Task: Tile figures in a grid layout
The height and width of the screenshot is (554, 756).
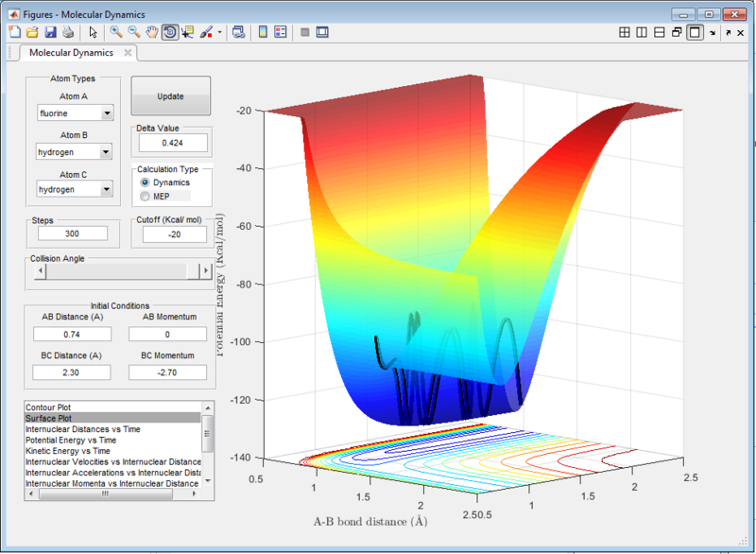Action: [625, 31]
